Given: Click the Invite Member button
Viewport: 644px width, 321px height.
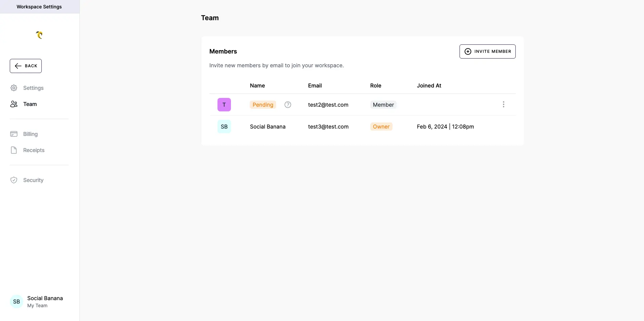Looking at the screenshot, I should [487, 51].
